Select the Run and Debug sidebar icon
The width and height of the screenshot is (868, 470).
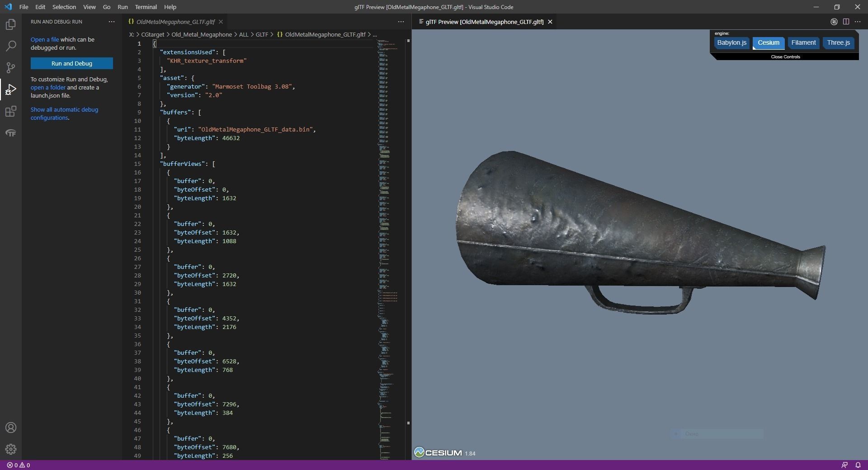[x=10, y=89]
